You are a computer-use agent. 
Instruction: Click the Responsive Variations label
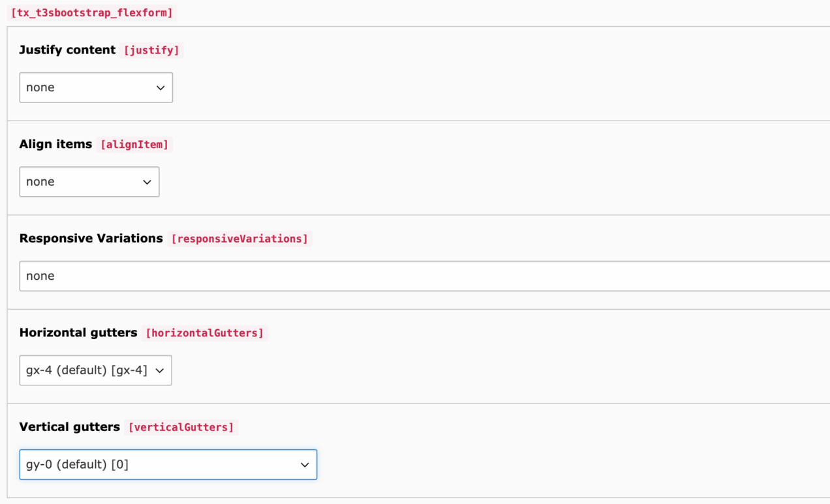[91, 239]
